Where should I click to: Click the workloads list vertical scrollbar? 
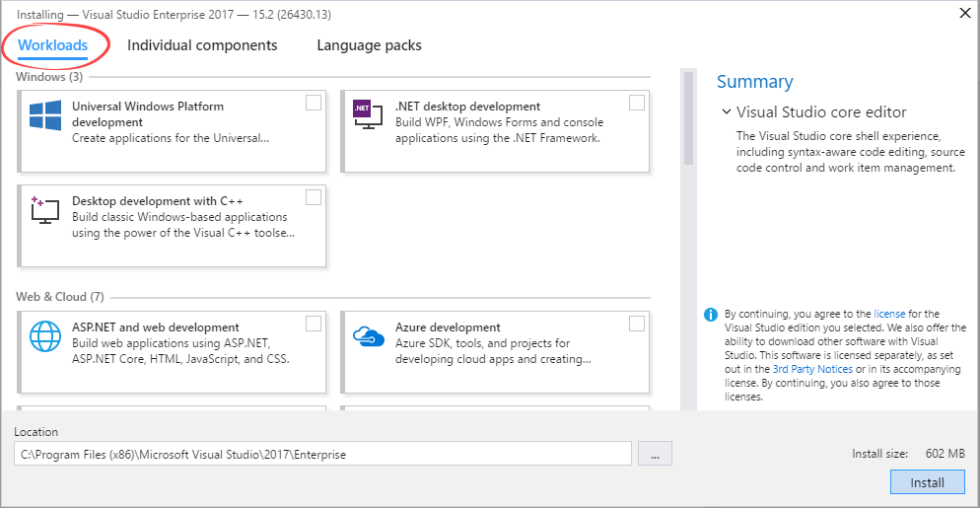(688, 118)
